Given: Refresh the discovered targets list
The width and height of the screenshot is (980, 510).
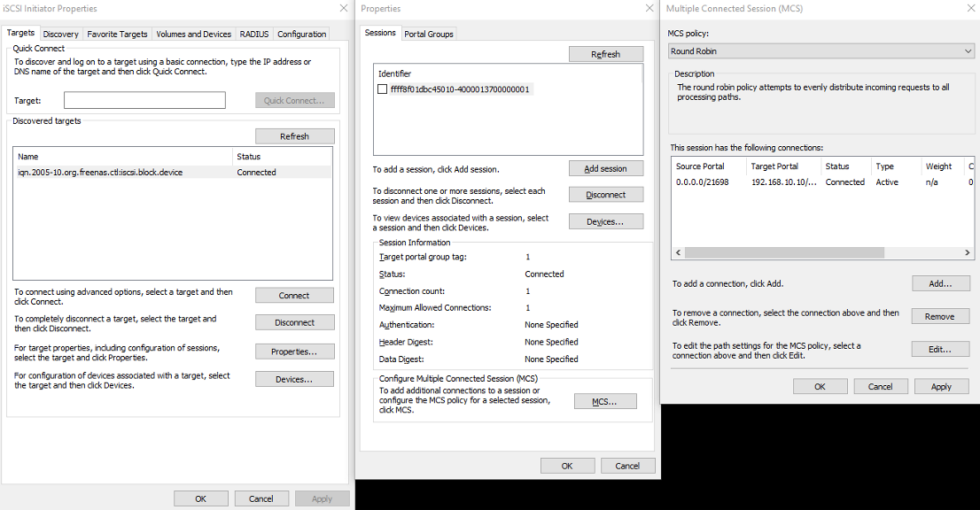Looking at the screenshot, I should (294, 136).
